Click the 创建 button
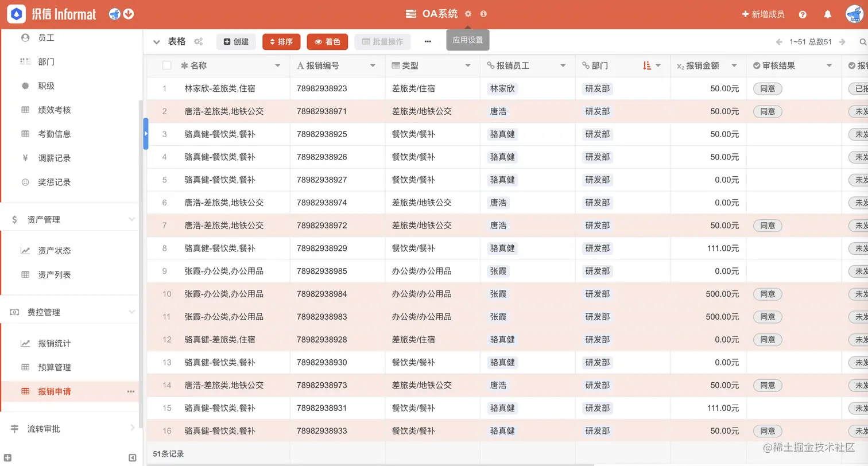 tap(236, 42)
